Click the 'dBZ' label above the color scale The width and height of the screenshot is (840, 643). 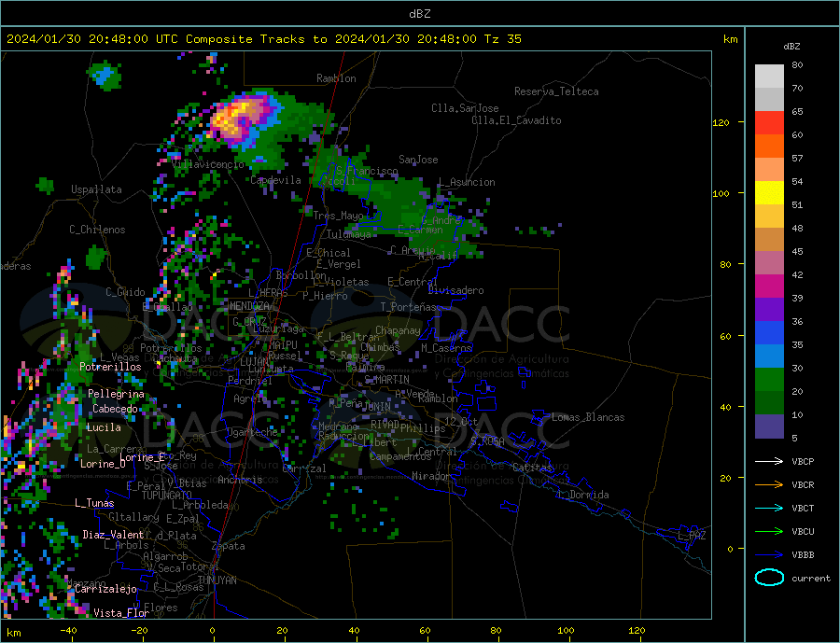(x=791, y=47)
